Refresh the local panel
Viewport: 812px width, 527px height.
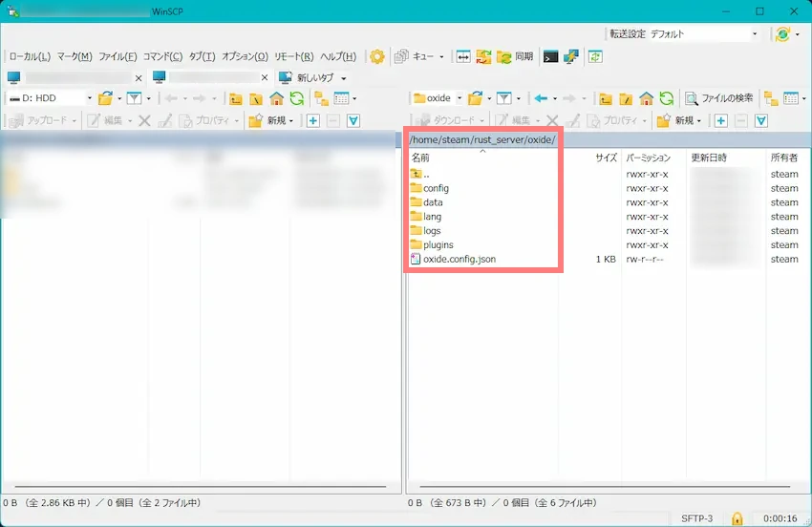[x=297, y=97]
